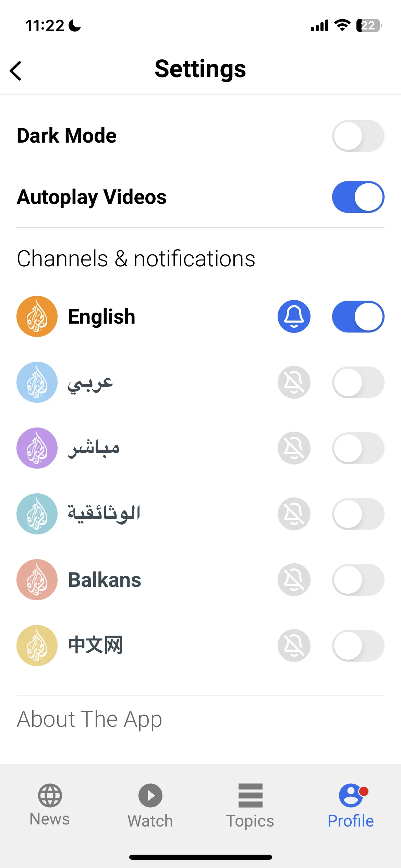Screen dimensions: 401x868
Task: Tap the back arrow in Settings header
Action: tap(16, 71)
